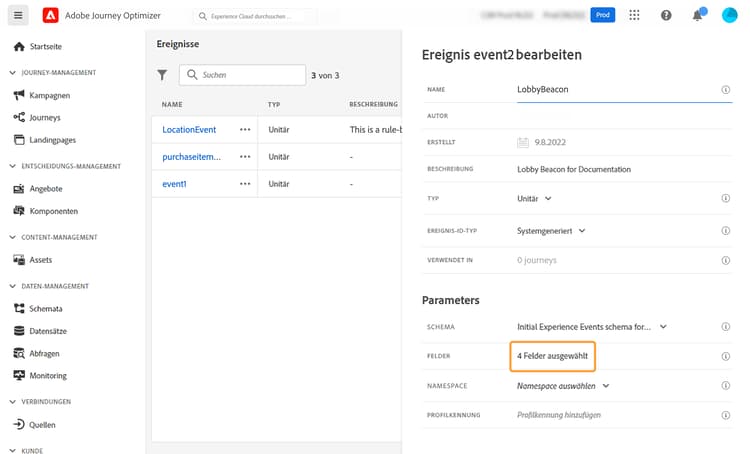Go to Kampagnen in the sidebar
This screenshot has height=454, width=750.
point(50,95)
